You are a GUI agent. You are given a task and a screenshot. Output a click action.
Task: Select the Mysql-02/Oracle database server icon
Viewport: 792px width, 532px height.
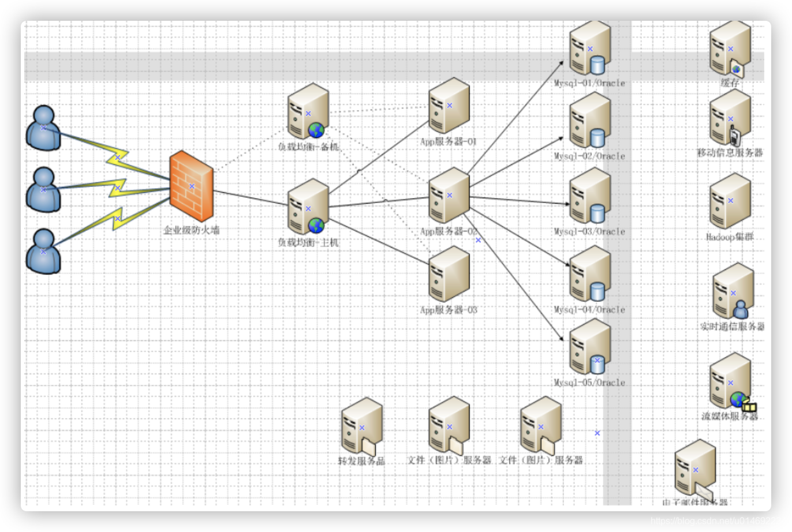(x=590, y=121)
